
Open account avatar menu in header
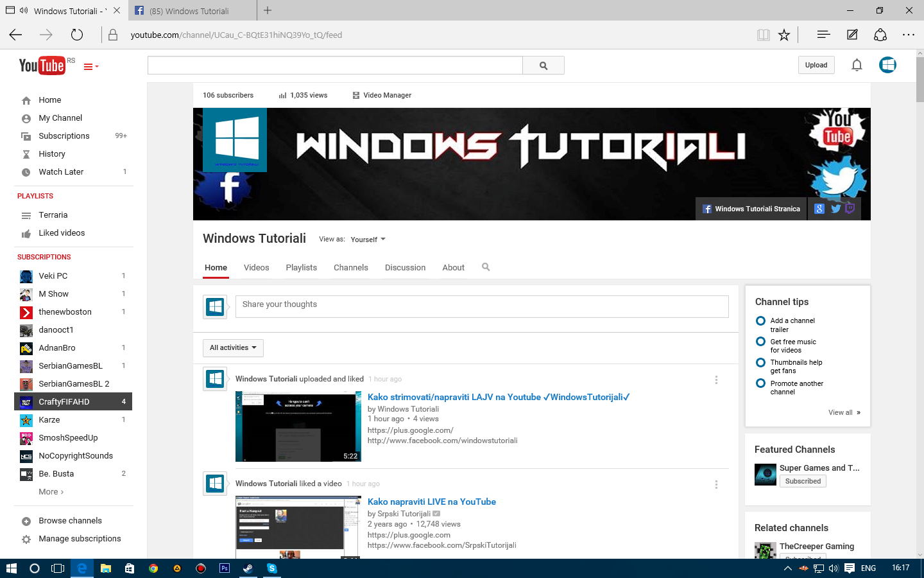tap(887, 65)
